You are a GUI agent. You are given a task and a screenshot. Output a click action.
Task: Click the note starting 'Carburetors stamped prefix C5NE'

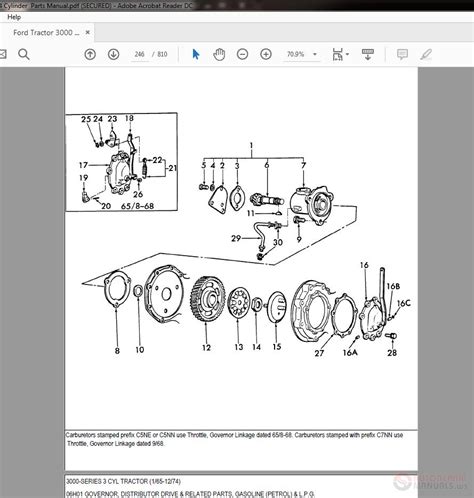coord(234,439)
